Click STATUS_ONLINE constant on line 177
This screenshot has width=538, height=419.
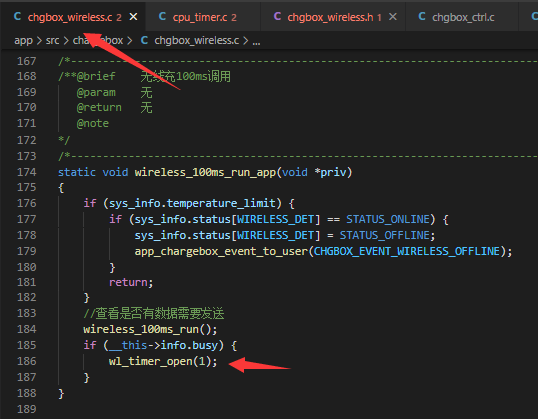point(388,219)
